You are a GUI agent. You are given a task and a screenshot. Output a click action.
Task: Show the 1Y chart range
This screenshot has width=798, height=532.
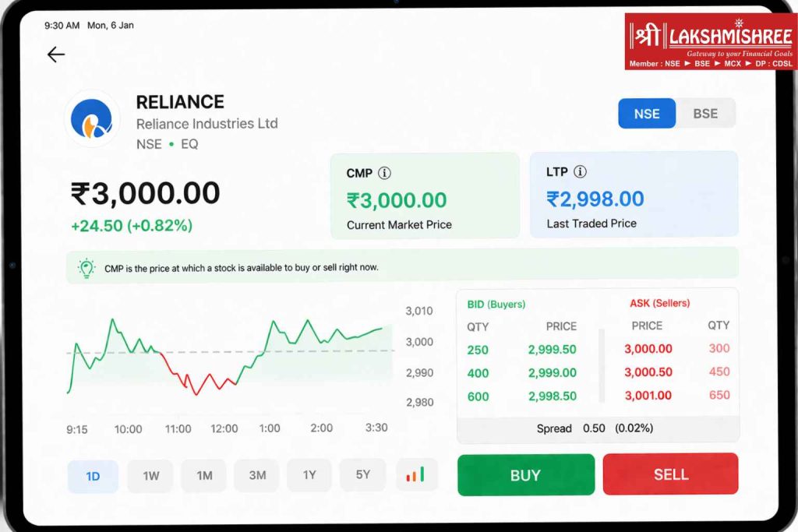coord(309,475)
